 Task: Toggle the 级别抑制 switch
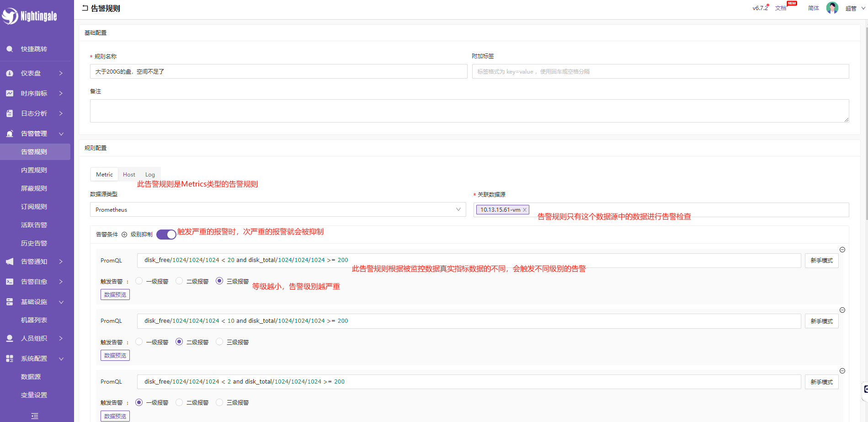(x=166, y=235)
